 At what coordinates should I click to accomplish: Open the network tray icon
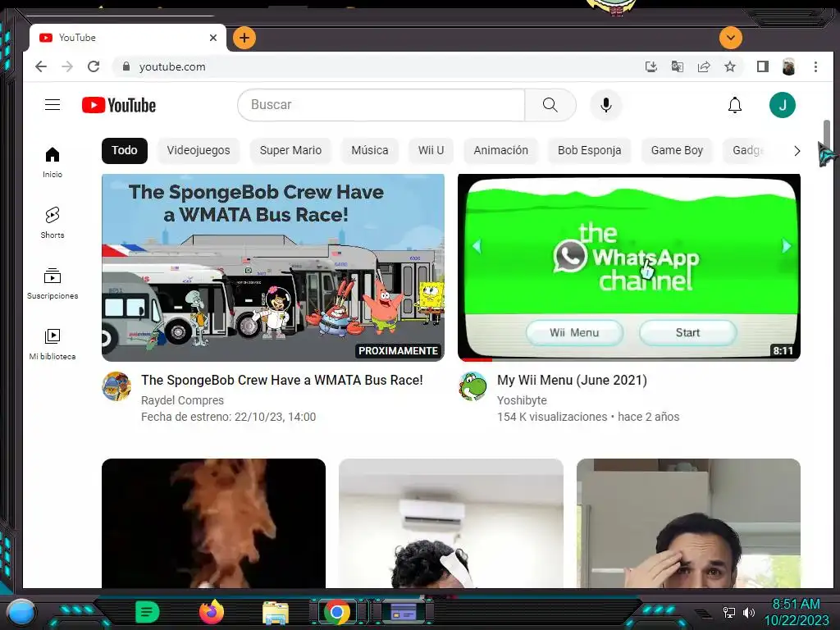(x=728, y=612)
